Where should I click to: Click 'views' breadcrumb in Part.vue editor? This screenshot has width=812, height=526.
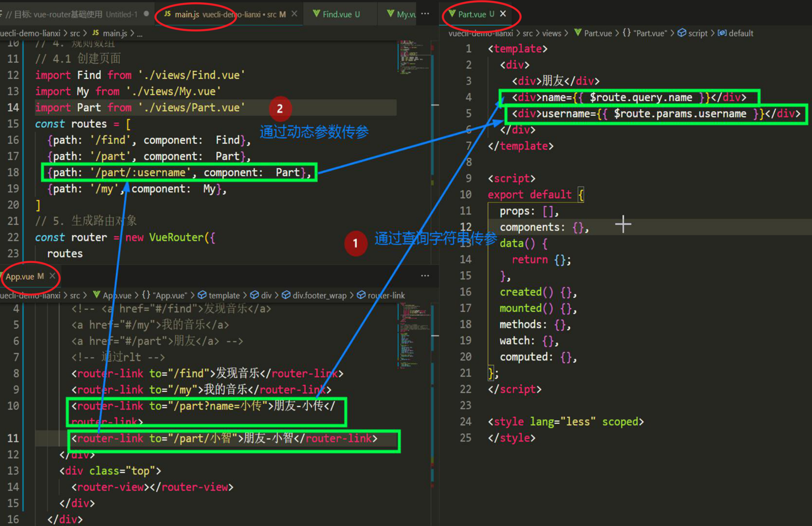coord(552,34)
